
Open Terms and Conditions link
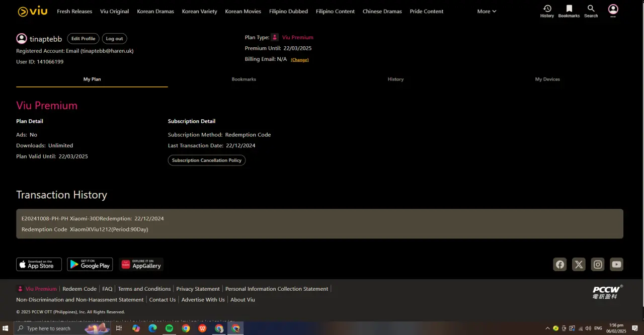(144, 289)
